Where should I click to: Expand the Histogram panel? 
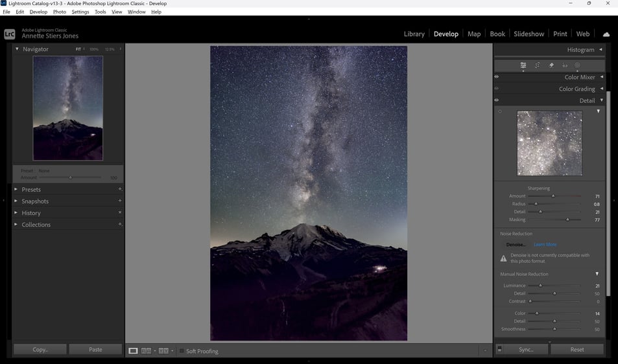click(x=600, y=50)
